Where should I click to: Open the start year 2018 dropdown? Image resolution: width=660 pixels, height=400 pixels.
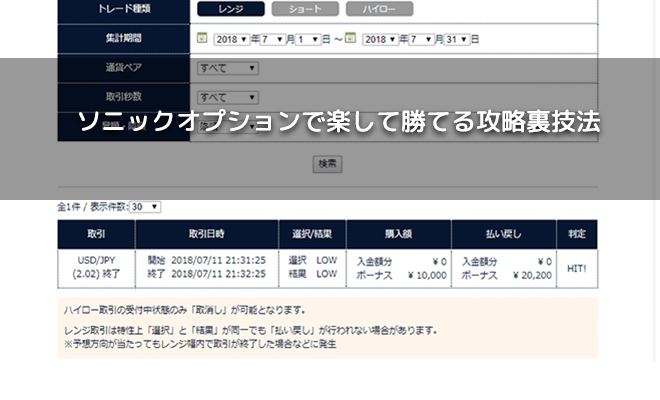point(232,40)
